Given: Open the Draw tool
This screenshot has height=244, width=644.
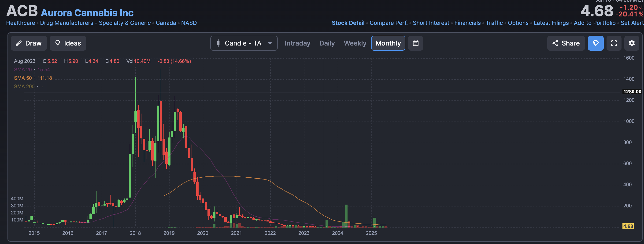Looking at the screenshot, I should tap(29, 43).
